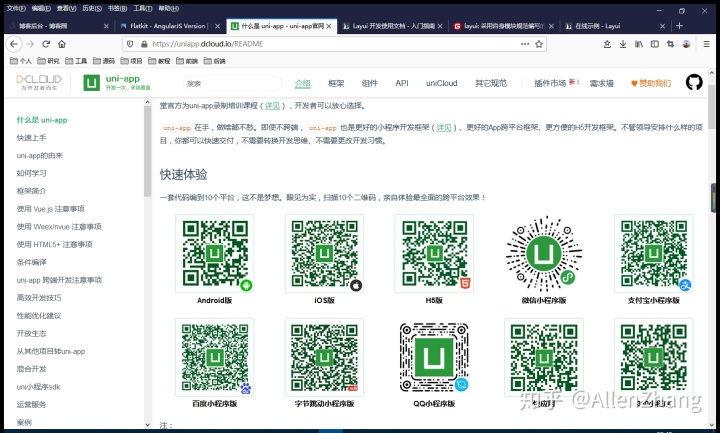Click the 支付宝小程序版 QR code
Image resolution: width=720 pixels, height=433 pixels.
653,253
